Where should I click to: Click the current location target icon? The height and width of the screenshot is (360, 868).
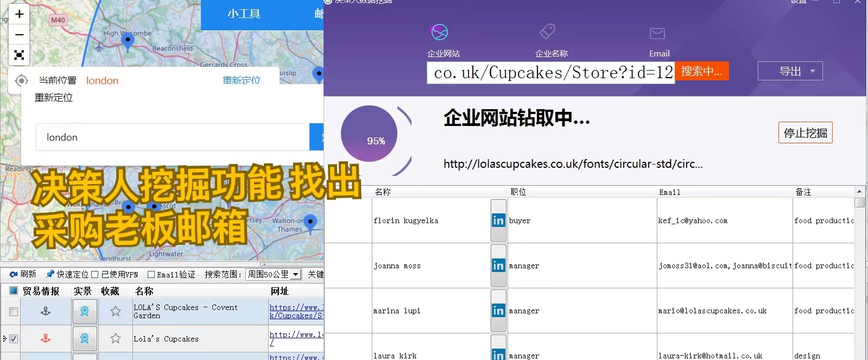point(21,80)
